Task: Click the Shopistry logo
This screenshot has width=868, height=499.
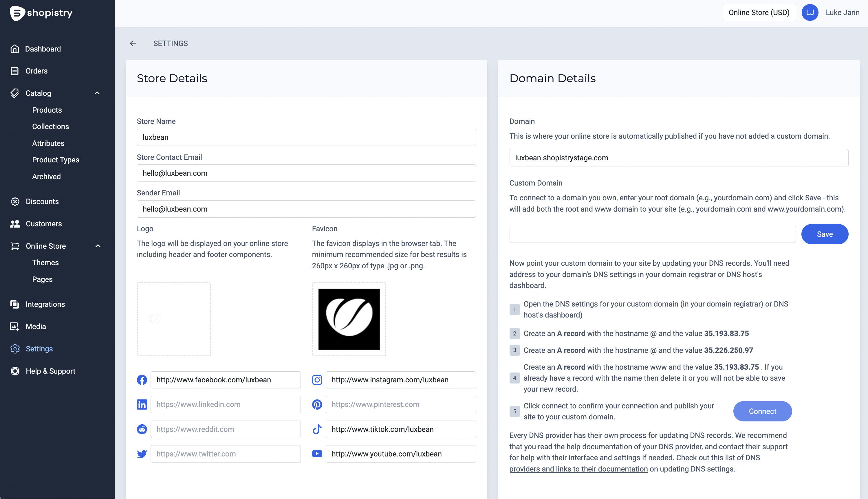Action: 41,13
